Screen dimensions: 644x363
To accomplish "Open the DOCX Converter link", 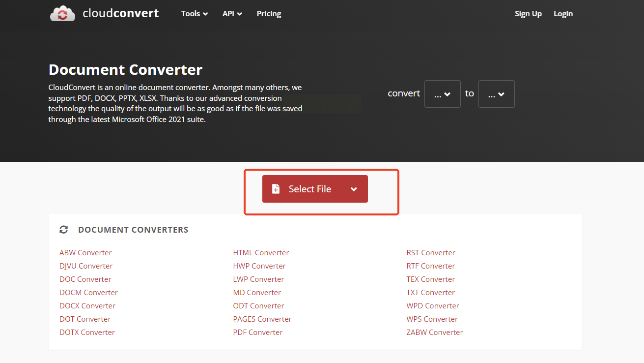I will point(87,306).
